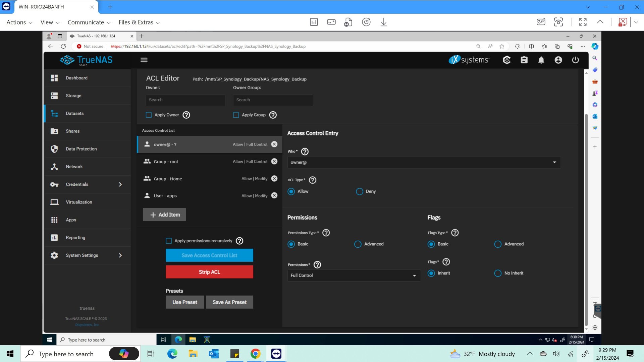Expand the Full Control permissions dropdown

pyautogui.click(x=354, y=276)
